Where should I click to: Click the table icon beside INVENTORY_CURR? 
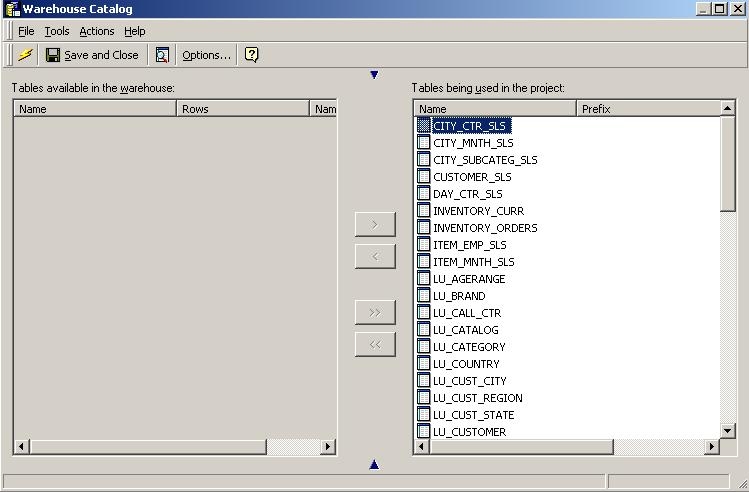point(424,211)
